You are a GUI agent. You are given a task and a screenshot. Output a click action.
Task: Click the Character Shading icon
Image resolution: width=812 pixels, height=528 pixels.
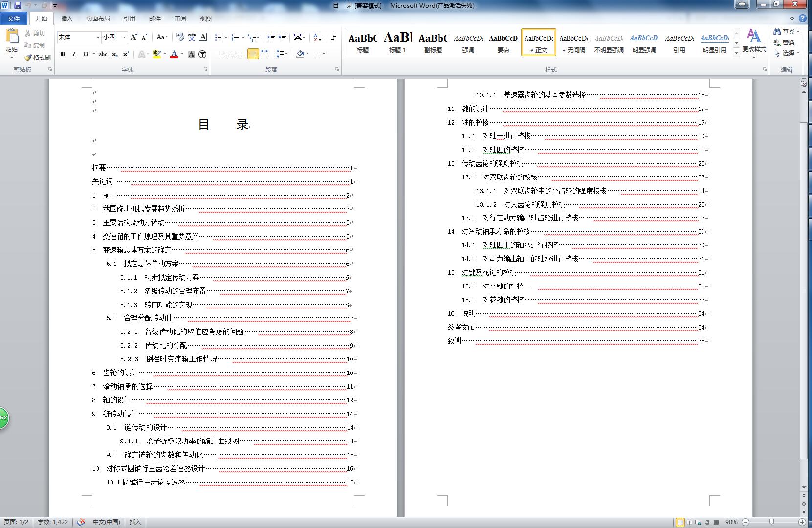[x=191, y=54]
